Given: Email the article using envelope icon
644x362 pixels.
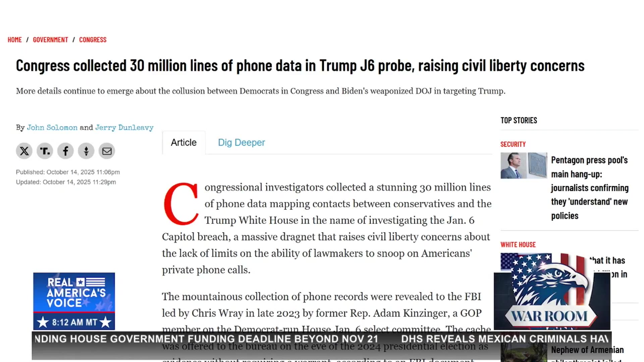Looking at the screenshot, I should click(107, 151).
